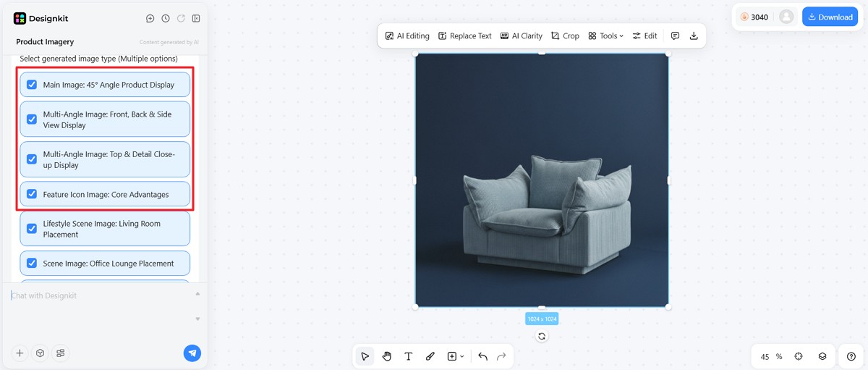
Task: Click the Product Imagery heading
Action: click(x=45, y=42)
